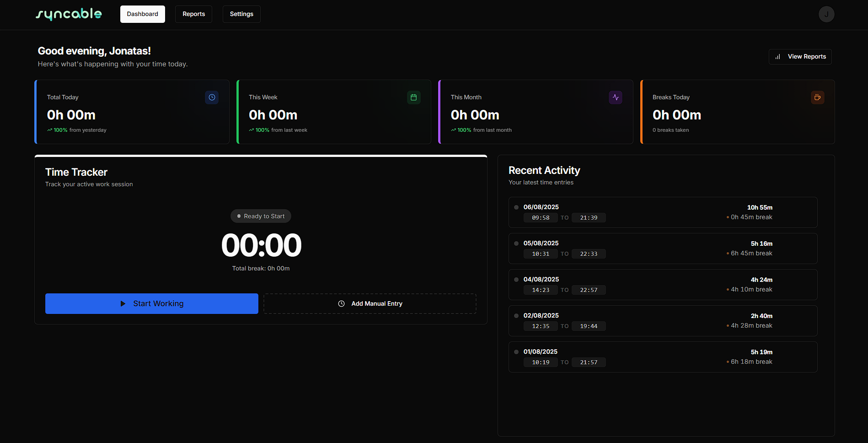The height and width of the screenshot is (443, 868).
Task: Click the 14:23 start time on 04/08/2025
Action: [x=540, y=290]
